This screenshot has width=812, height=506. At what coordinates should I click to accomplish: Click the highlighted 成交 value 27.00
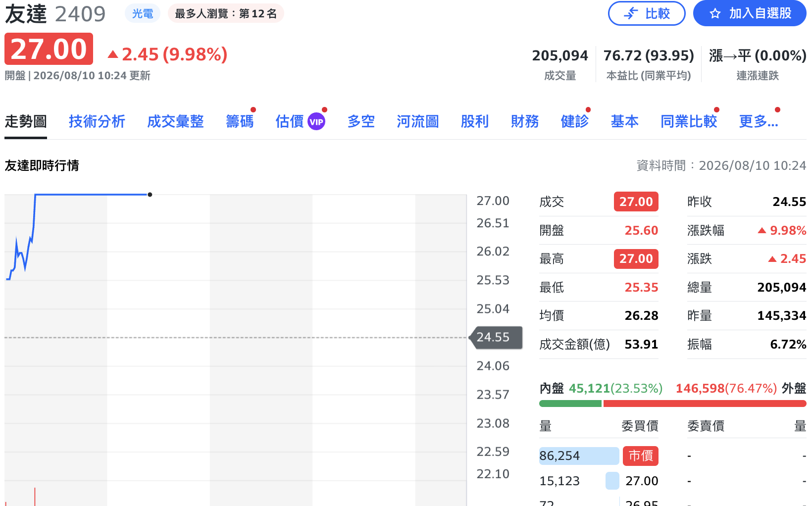click(x=636, y=202)
